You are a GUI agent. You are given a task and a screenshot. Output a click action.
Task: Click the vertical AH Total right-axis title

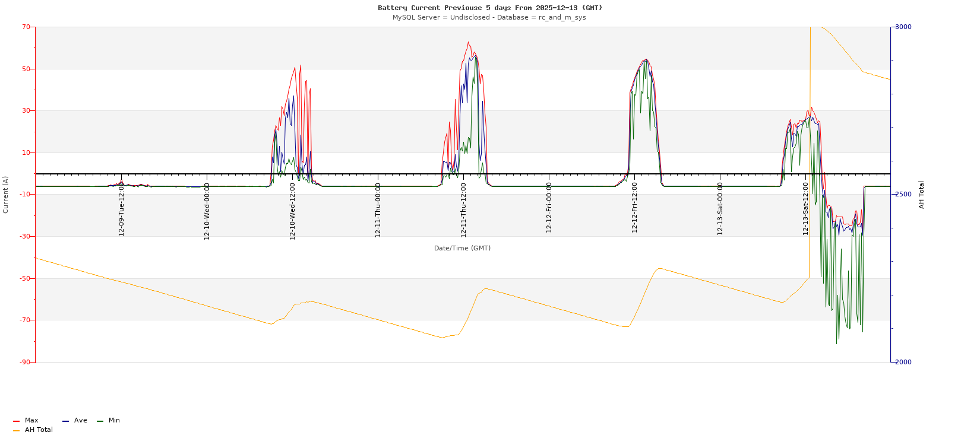pyautogui.click(x=922, y=195)
